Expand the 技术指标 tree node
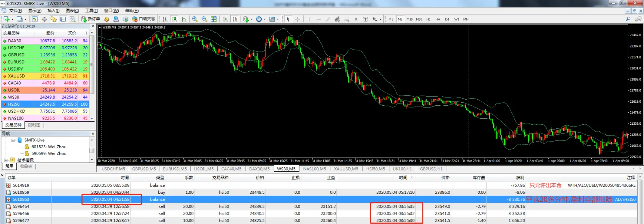The width and height of the screenshot is (644, 224). pyautogui.click(x=6, y=160)
